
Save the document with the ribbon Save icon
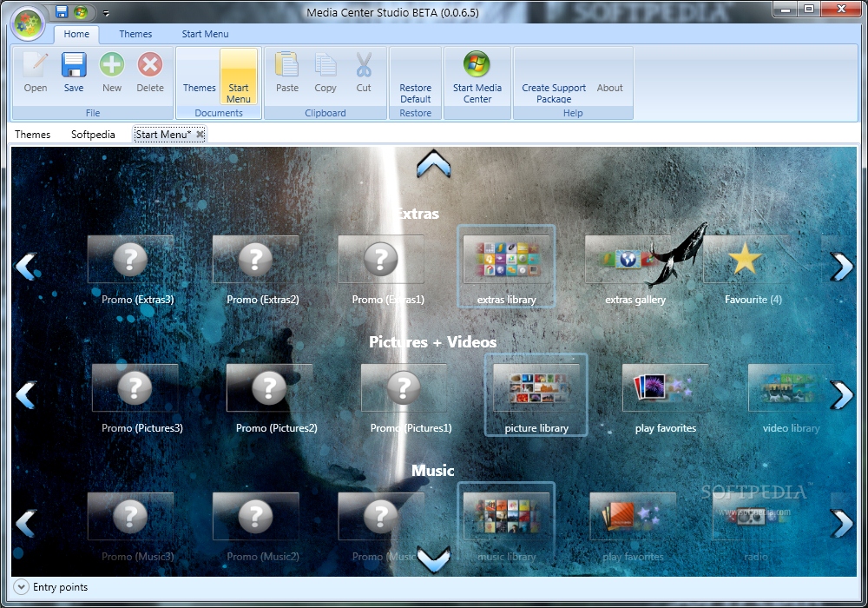tap(74, 73)
